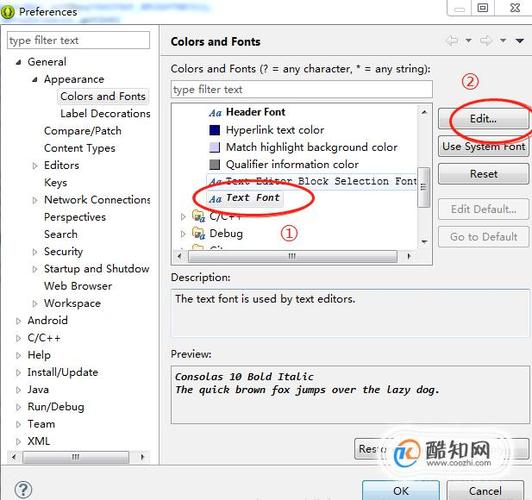Expand the Startup and Shutdown node
Image resolution: width=532 pixels, height=500 pixels.
click(x=35, y=269)
